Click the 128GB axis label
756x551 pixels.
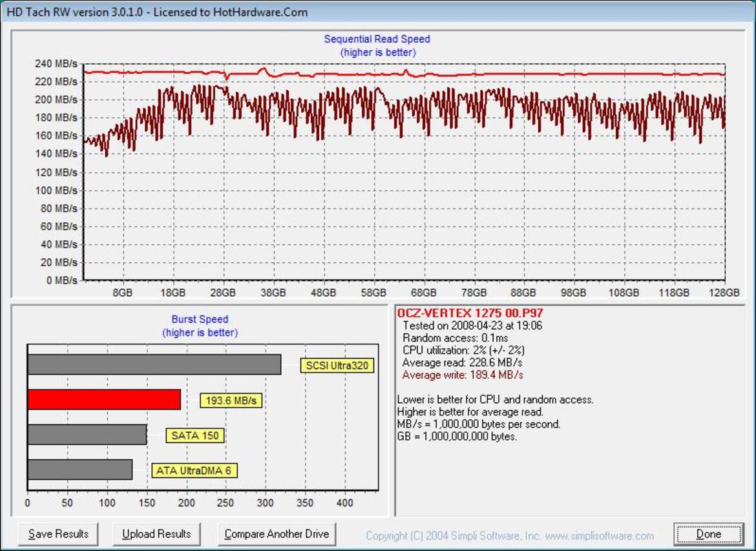click(724, 293)
